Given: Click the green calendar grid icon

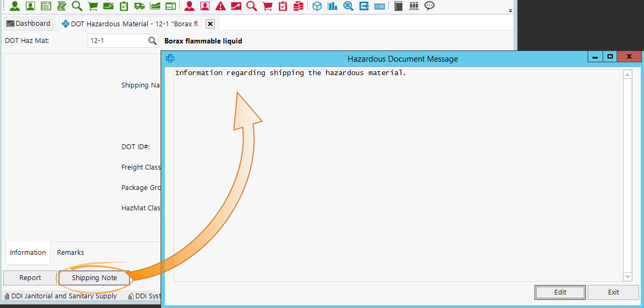Looking at the screenshot, I should 46,6.
